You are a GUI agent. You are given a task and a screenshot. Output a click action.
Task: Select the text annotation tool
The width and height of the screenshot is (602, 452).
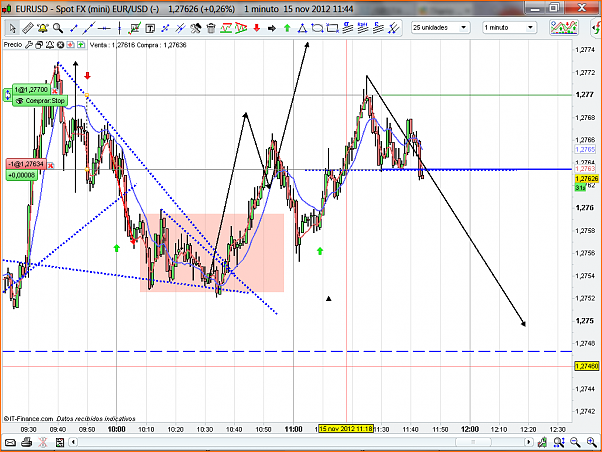[x=150, y=28]
